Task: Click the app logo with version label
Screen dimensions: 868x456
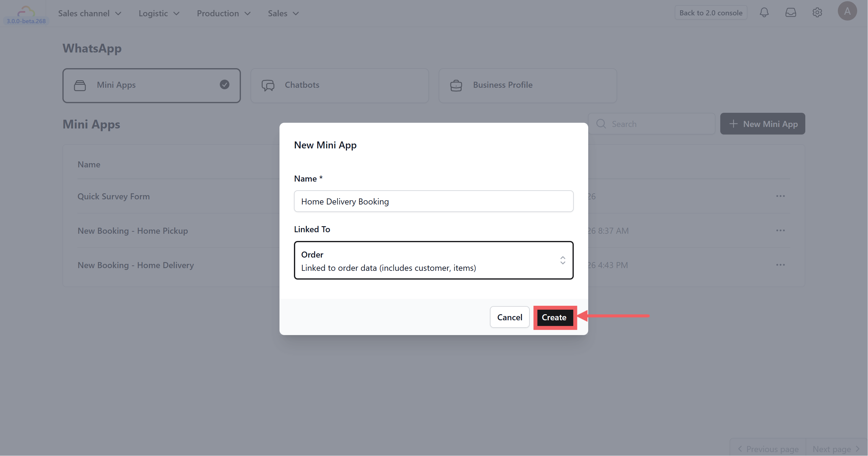Action: (26, 15)
